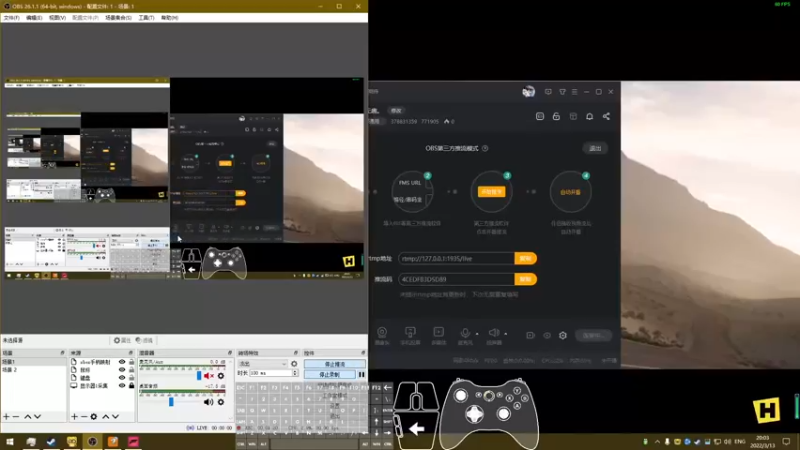Image resolution: width=800 pixels, height=450 pixels.
Task: Remove the selected scene with the minus icon
Action: click(x=16, y=417)
